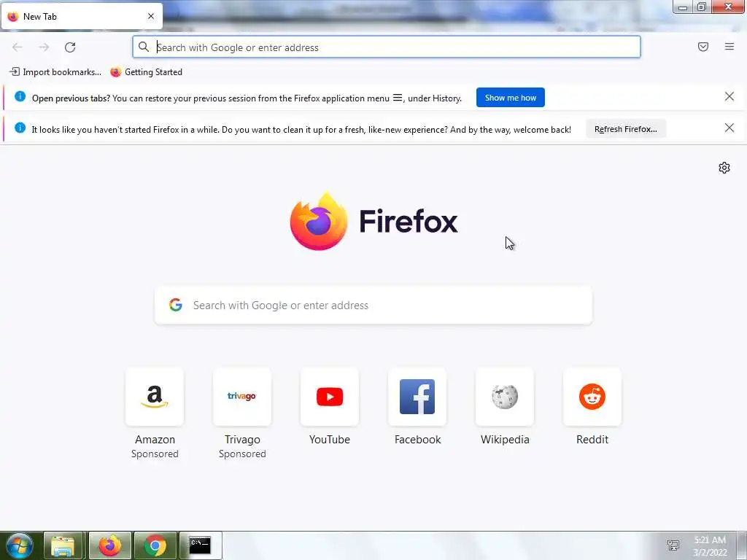Image resolution: width=747 pixels, height=560 pixels.
Task: Go back using the back arrow
Action: point(18,47)
